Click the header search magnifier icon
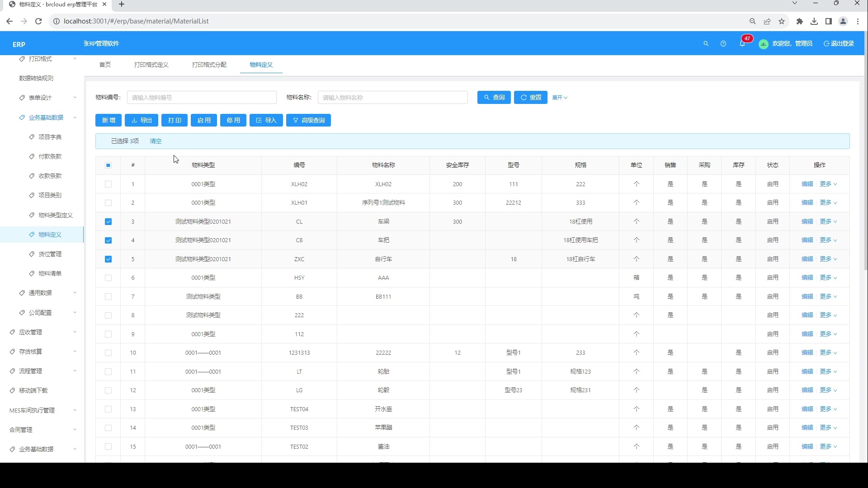This screenshot has width=868, height=488. point(706,44)
